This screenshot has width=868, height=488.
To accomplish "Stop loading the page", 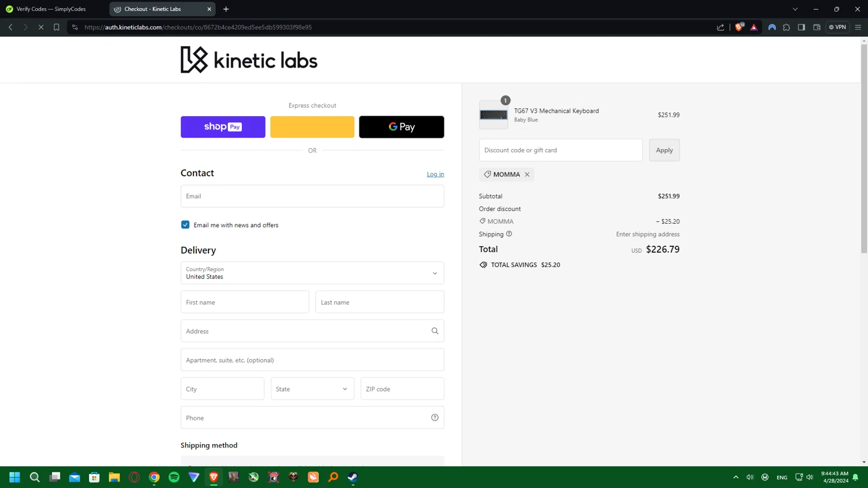I will pos(41,27).
